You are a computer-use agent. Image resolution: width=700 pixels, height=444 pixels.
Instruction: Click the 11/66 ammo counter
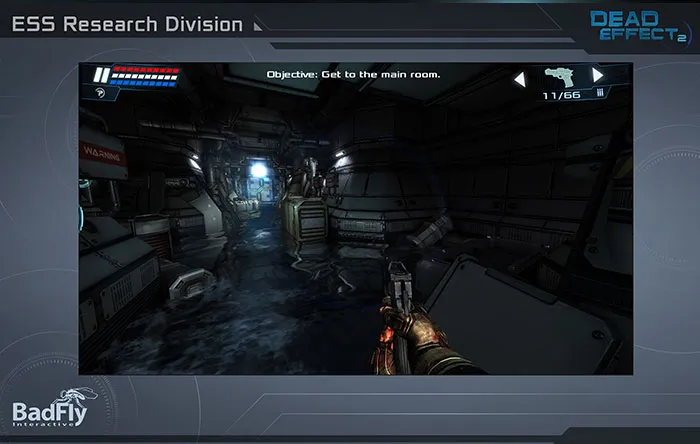click(x=561, y=95)
